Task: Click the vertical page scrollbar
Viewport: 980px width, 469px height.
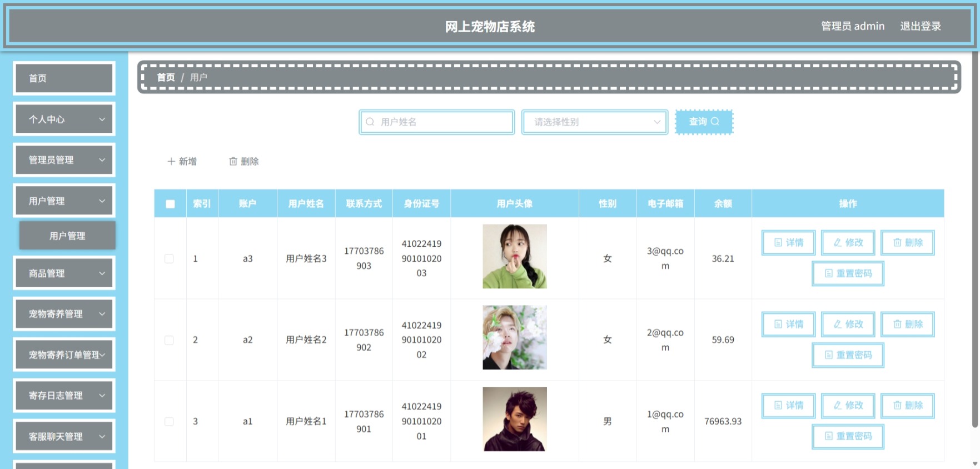Action: pyautogui.click(x=974, y=239)
